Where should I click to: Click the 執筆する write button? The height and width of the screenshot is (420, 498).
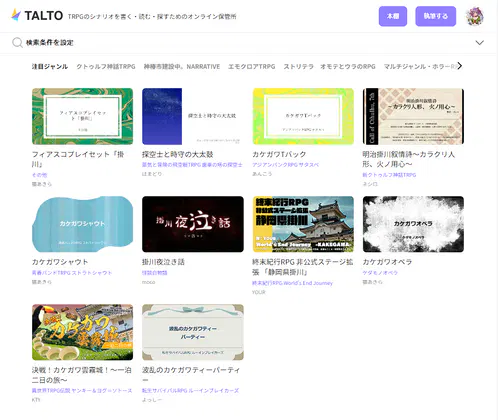pos(435,16)
